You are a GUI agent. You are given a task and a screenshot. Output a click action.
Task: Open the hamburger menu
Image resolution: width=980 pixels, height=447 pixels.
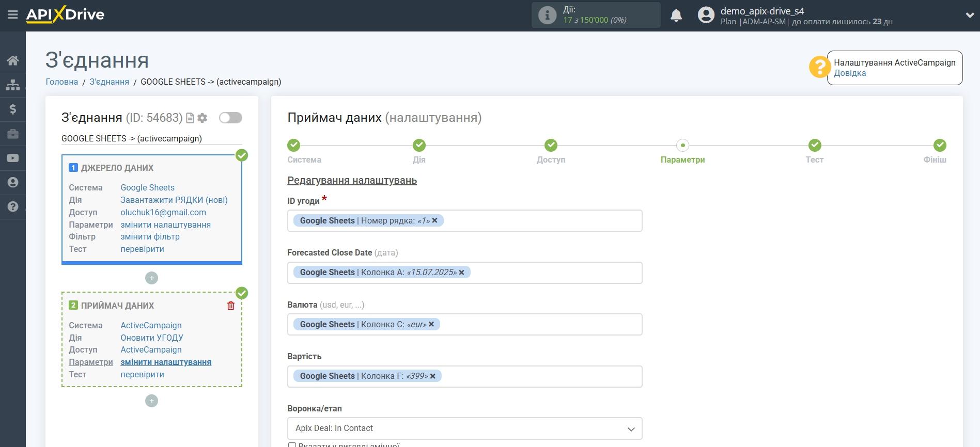pyautogui.click(x=13, y=15)
